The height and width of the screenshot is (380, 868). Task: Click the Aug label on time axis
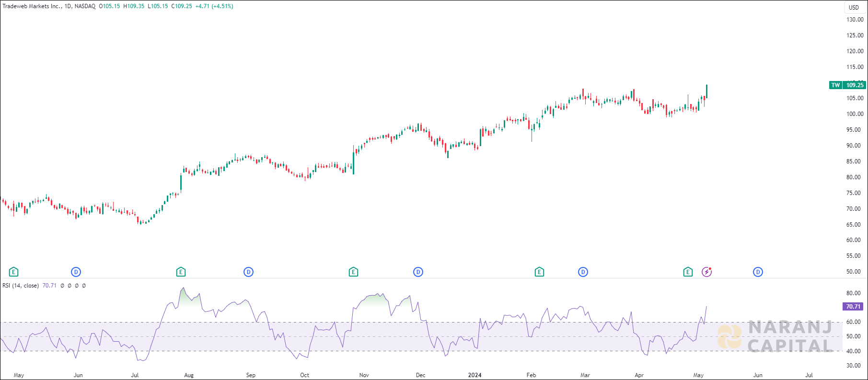pos(189,375)
